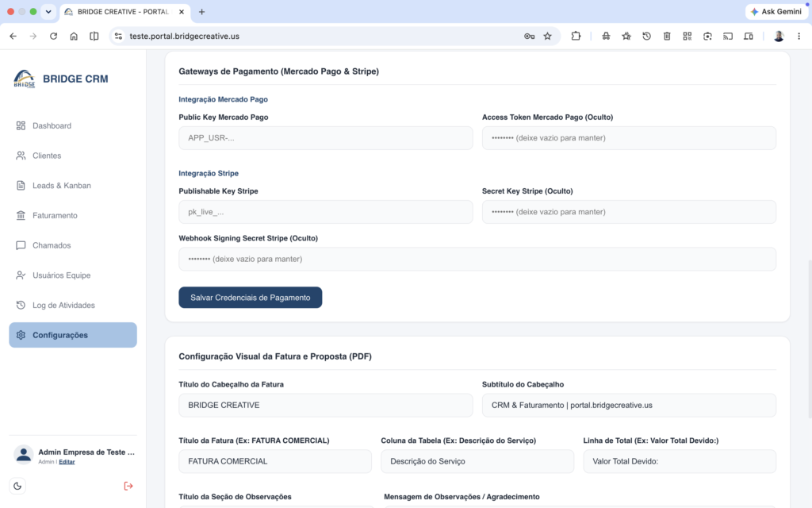Open a new browser tab

click(x=202, y=12)
